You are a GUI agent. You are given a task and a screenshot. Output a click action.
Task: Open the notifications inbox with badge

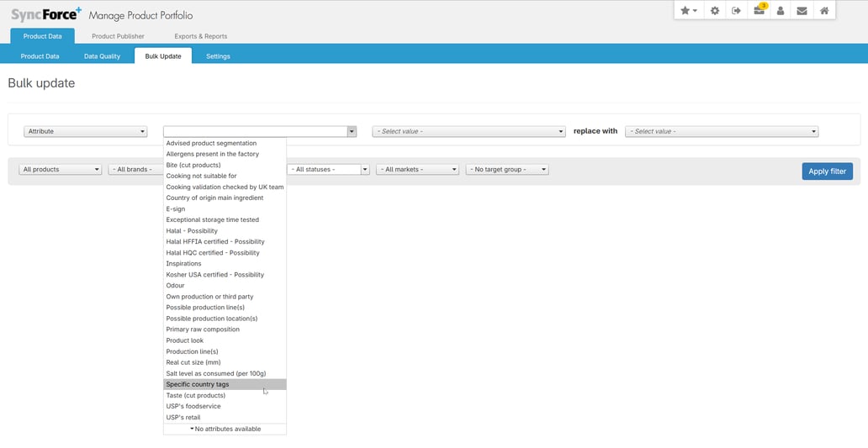pyautogui.click(x=759, y=9)
